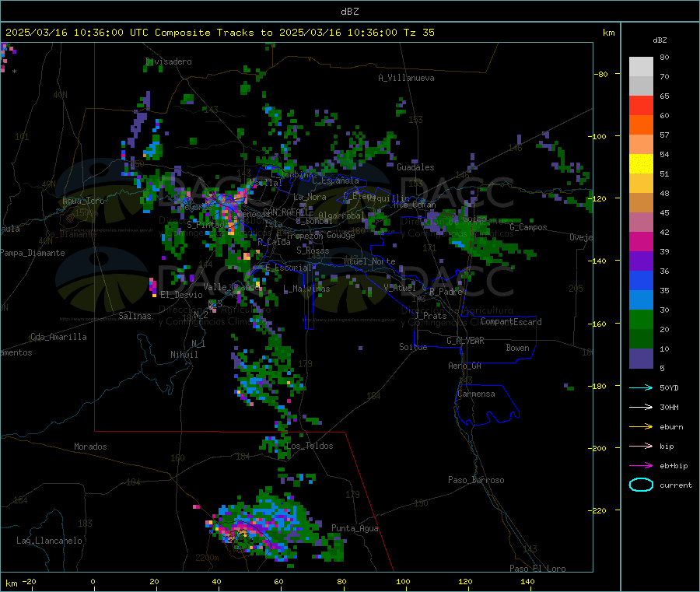Click the Atuel_Norte map label
The width and height of the screenshot is (700, 592).
tap(369, 261)
